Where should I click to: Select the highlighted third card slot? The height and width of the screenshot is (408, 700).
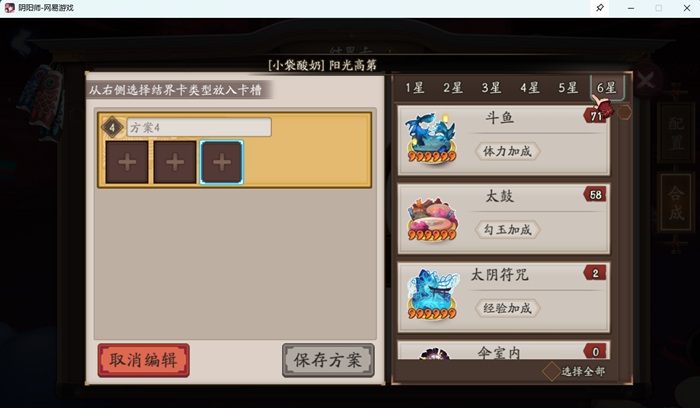[222, 162]
